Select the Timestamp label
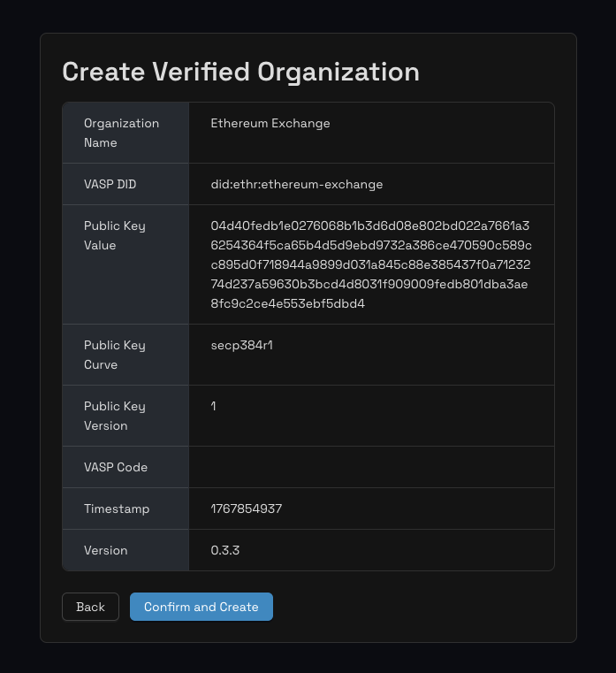 [117, 509]
